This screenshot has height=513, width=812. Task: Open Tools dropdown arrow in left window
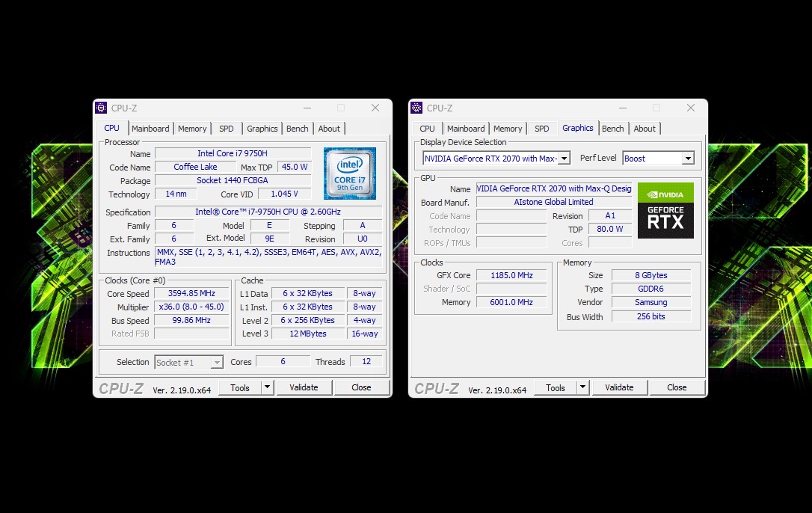pos(267,387)
